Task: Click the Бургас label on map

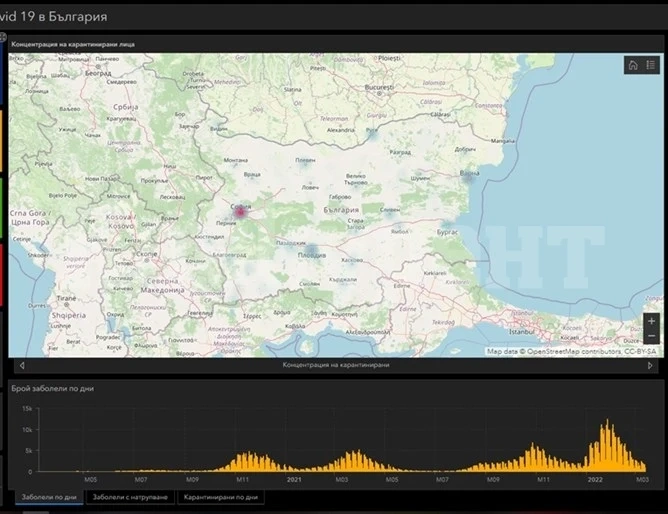Action: click(x=447, y=232)
